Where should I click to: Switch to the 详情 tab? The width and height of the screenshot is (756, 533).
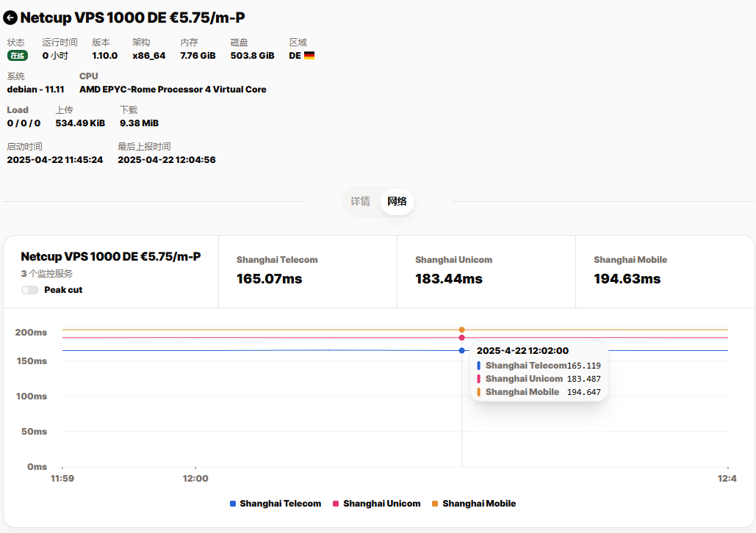click(360, 201)
